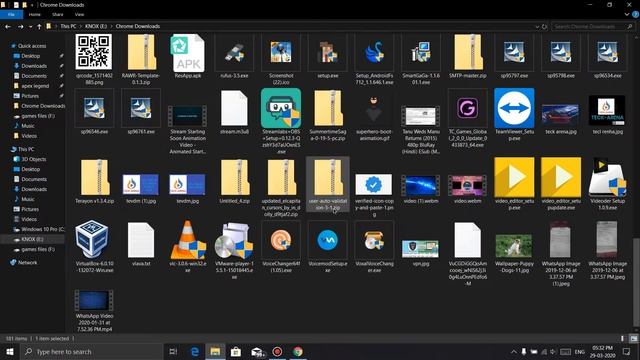Select the updated_elcapitan_cursors zip archive
Image resolution: width=640 pixels, height=360 pixels.
coord(281,178)
